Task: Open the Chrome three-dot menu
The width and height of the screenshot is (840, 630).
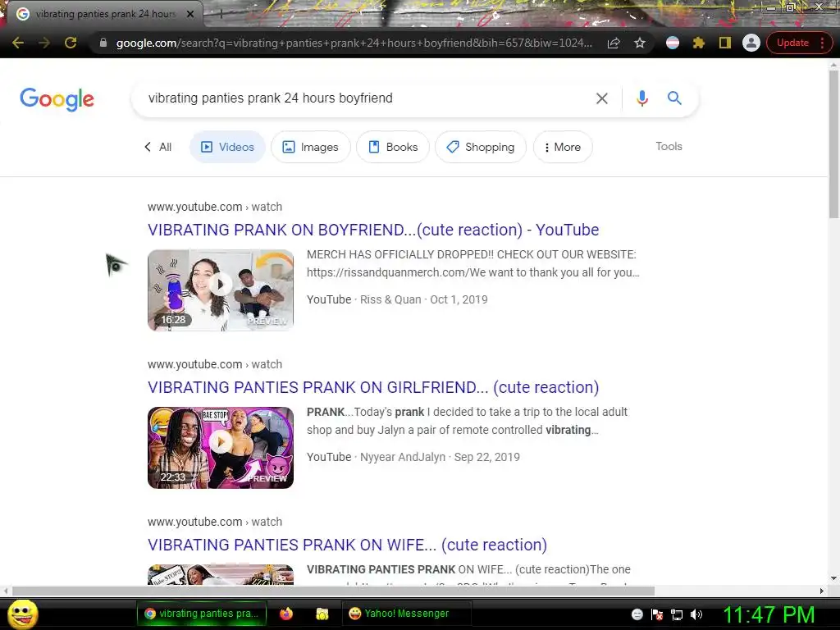Action: [x=822, y=43]
